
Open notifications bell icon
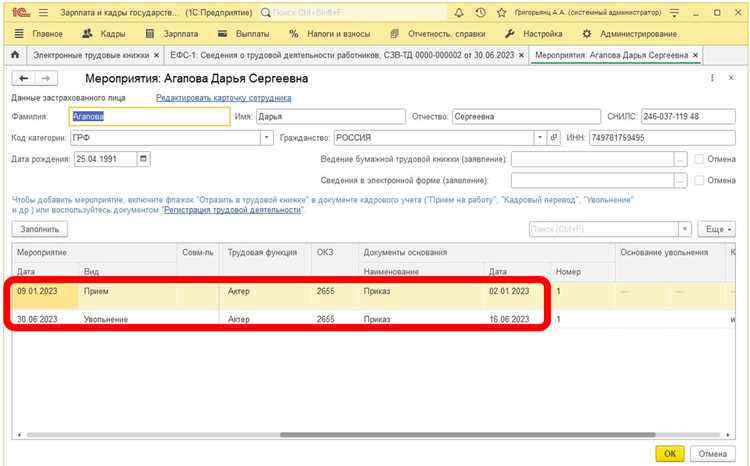(459, 13)
